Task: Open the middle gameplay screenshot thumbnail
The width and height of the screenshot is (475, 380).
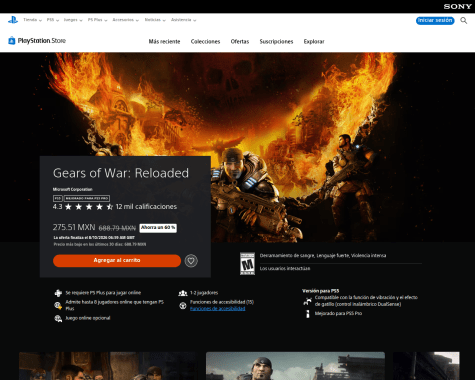Action: [x=295, y=366]
